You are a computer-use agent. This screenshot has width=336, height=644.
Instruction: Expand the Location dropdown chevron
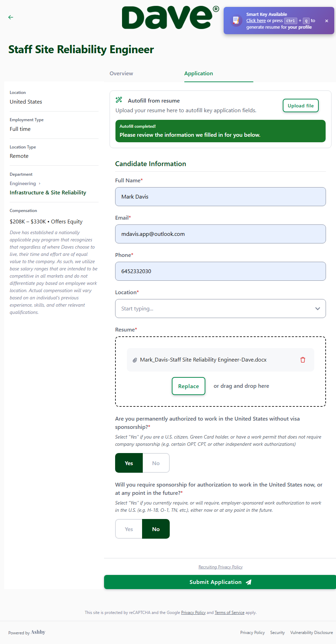click(318, 309)
